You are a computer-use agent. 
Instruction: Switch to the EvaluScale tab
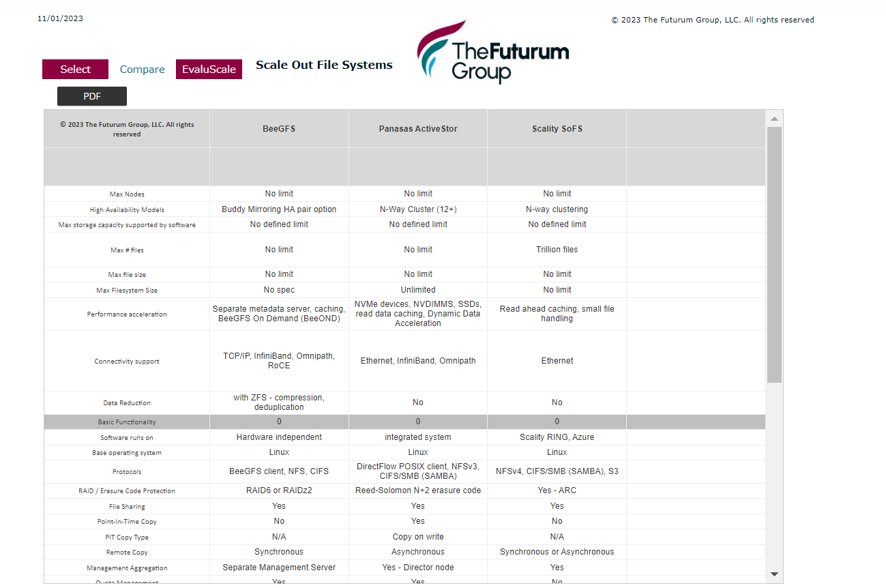[209, 69]
